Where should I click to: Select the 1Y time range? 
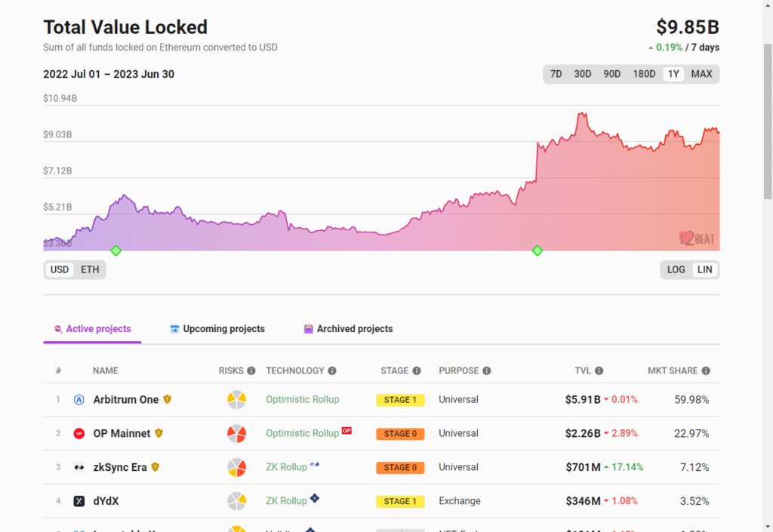(x=673, y=75)
